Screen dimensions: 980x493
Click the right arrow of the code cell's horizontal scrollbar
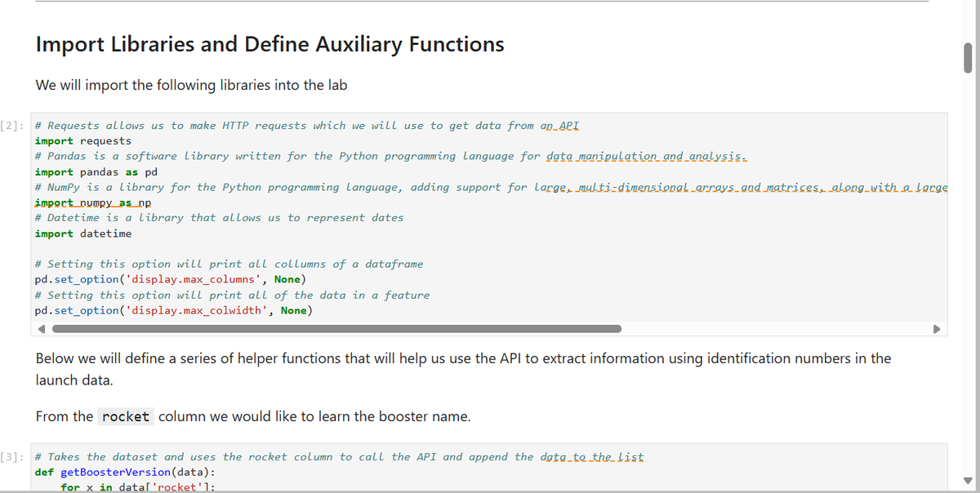pyautogui.click(x=938, y=330)
